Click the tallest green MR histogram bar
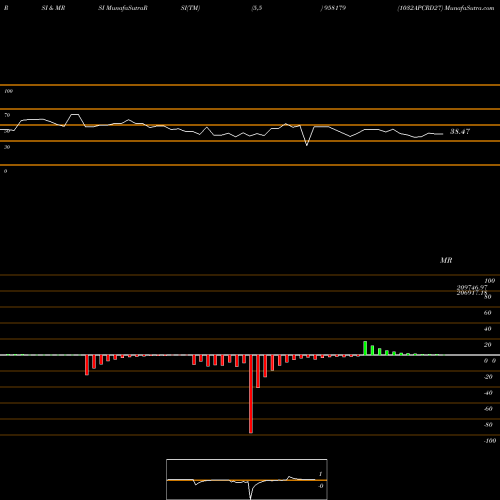 365,348
